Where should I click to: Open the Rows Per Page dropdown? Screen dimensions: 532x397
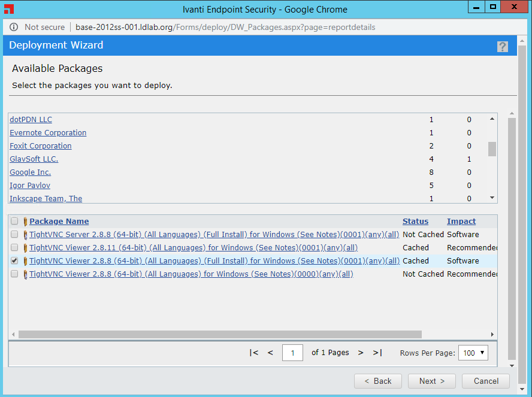click(x=473, y=353)
